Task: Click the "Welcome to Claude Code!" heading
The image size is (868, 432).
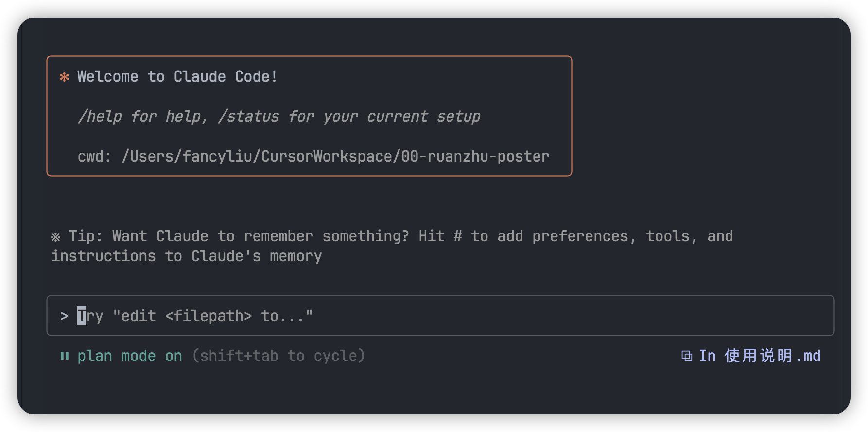Action: point(177,77)
